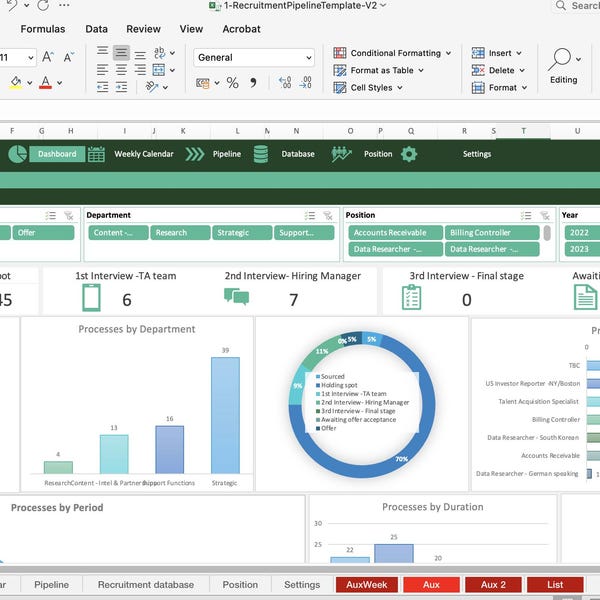
Task: Clear filter on Position slicer
Action: point(545,216)
